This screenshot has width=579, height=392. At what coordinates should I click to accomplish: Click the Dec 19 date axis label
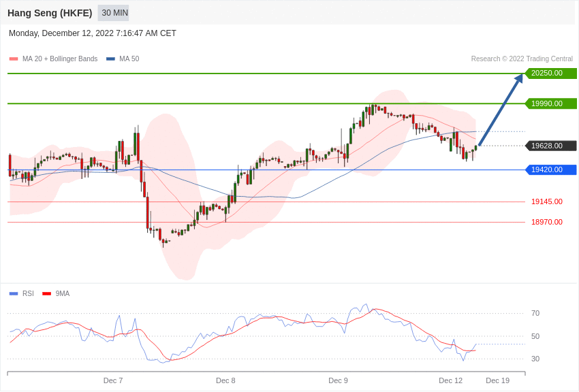[x=498, y=380]
